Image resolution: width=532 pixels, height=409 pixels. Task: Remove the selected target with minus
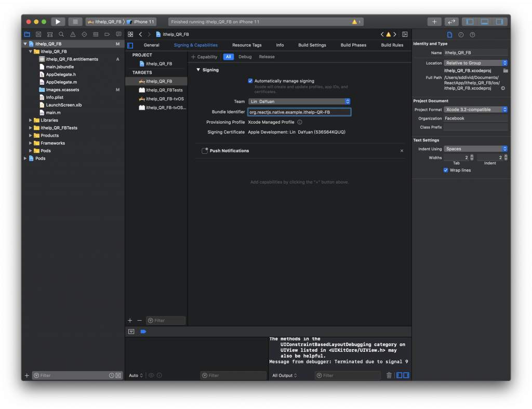click(x=139, y=321)
